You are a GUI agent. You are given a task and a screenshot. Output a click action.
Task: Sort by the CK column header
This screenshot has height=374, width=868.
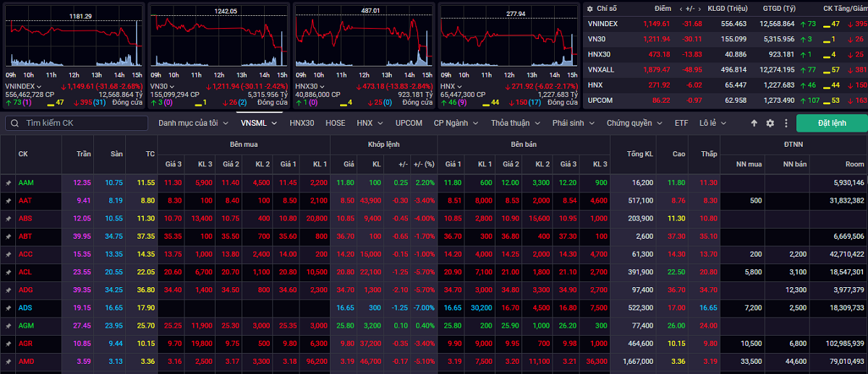(23, 154)
